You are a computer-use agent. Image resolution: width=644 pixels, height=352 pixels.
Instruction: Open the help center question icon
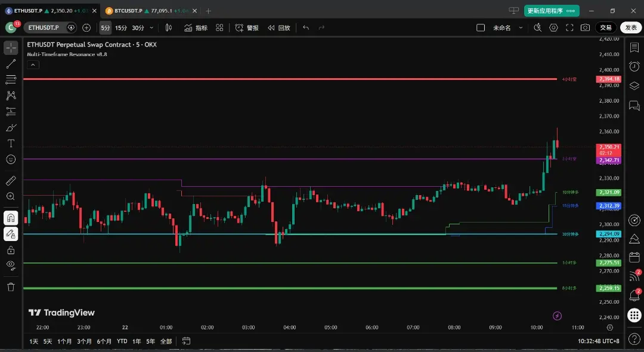click(634, 339)
